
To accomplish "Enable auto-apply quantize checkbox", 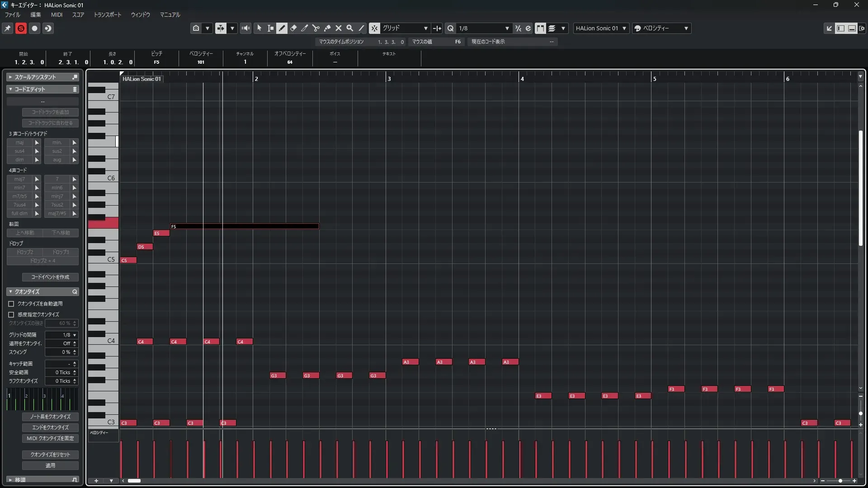I will (x=11, y=304).
